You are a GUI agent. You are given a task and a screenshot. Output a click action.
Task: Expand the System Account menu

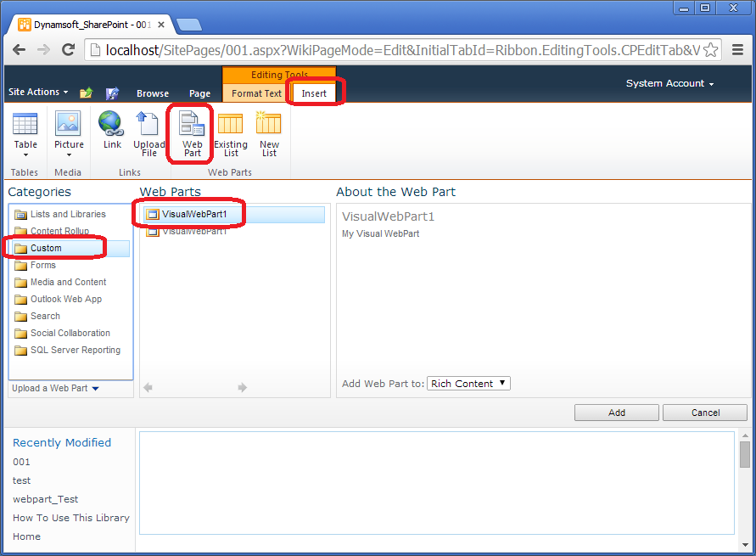click(x=669, y=83)
